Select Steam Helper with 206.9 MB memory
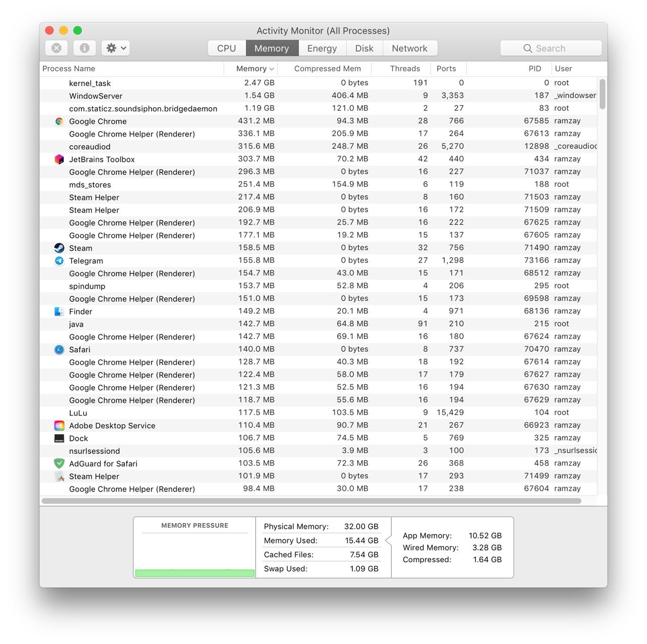647x644 pixels. pos(318,210)
